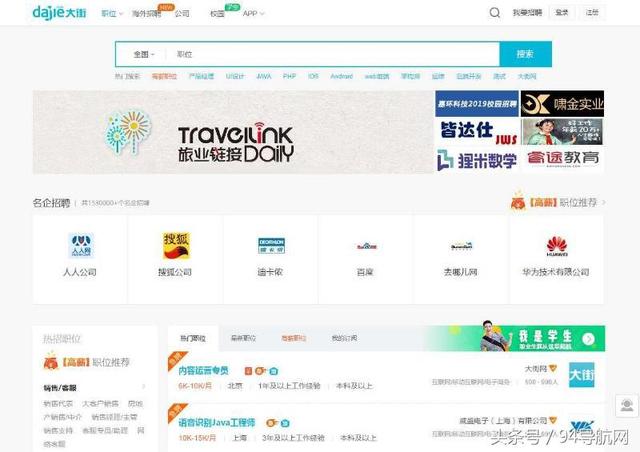Open 华为技术有限公司 company name
The height and width of the screenshot is (452, 640).
556,272
